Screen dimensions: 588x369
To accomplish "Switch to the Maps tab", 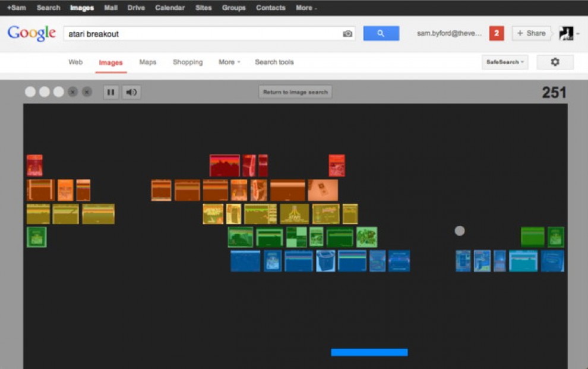I will (148, 62).
